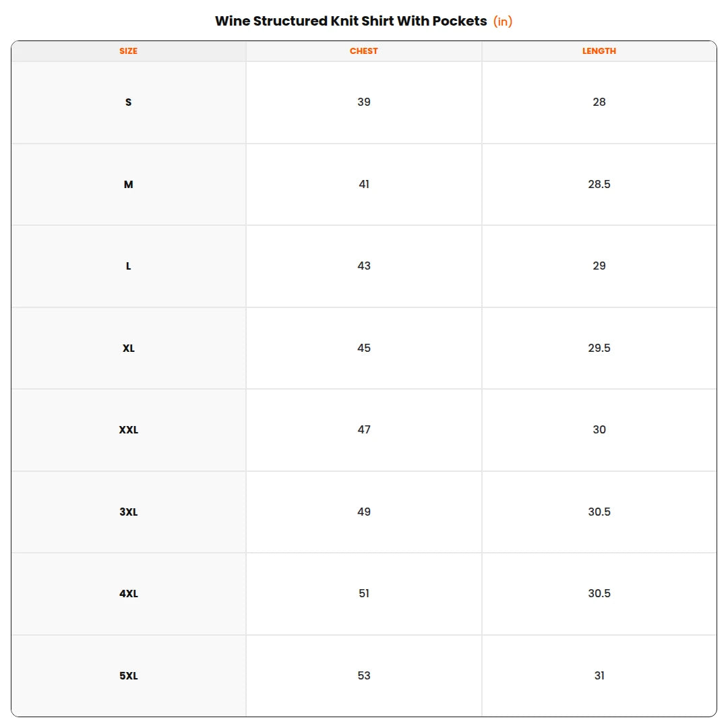Click the Wine Structured Knit Shirt title
728x728 pixels.
coord(351,21)
